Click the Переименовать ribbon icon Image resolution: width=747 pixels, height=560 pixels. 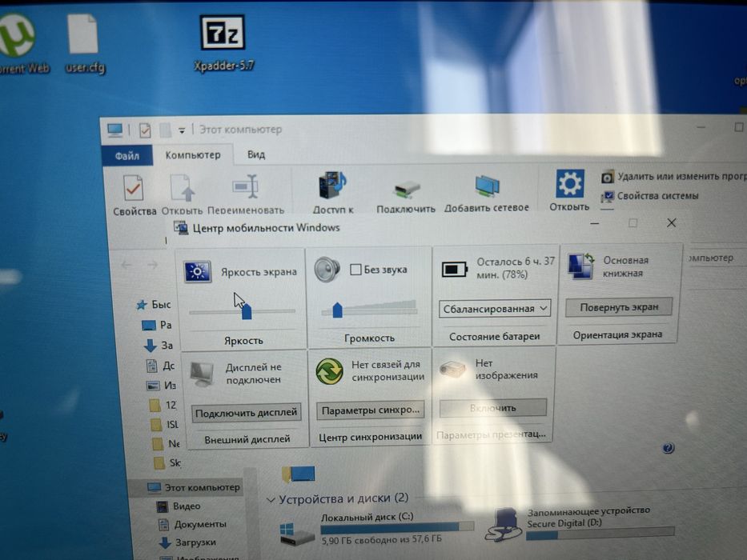tap(247, 186)
